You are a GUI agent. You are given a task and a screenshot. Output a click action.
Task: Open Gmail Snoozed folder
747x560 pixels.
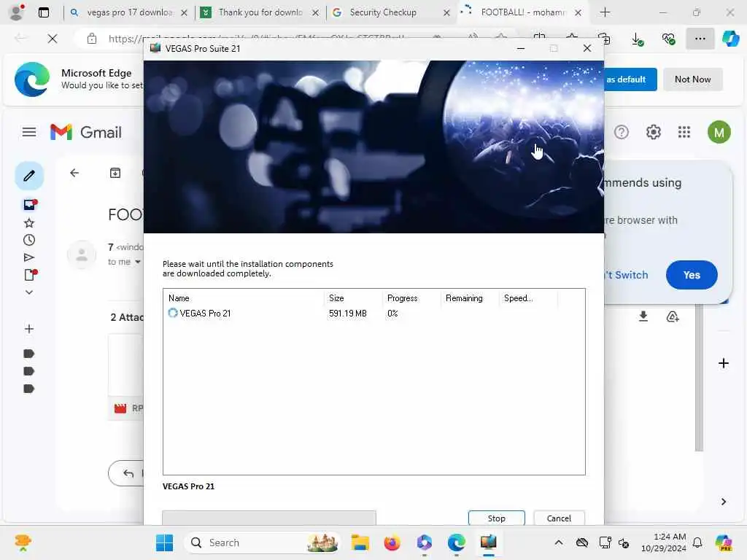(x=29, y=240)
